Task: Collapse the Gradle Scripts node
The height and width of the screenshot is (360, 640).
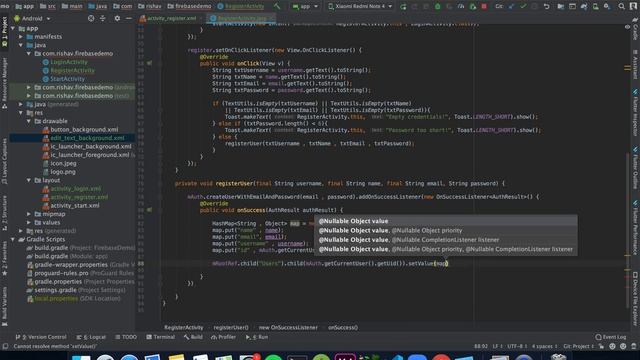Action: point(13,239)
